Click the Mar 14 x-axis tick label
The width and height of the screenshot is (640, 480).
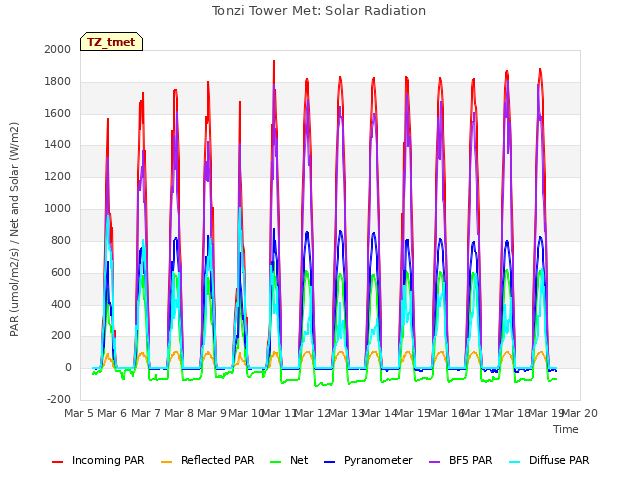point(379,413)
